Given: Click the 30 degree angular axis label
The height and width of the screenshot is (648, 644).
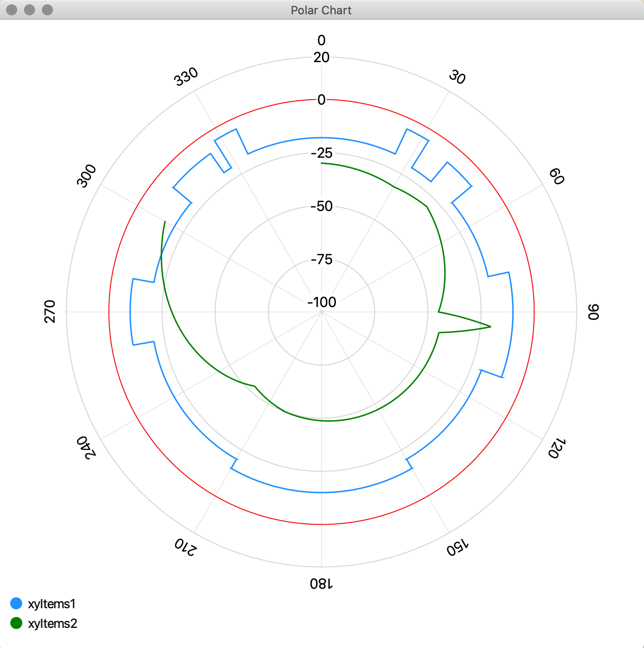Looking at the screenshot, I should click(x=457, y=77).
